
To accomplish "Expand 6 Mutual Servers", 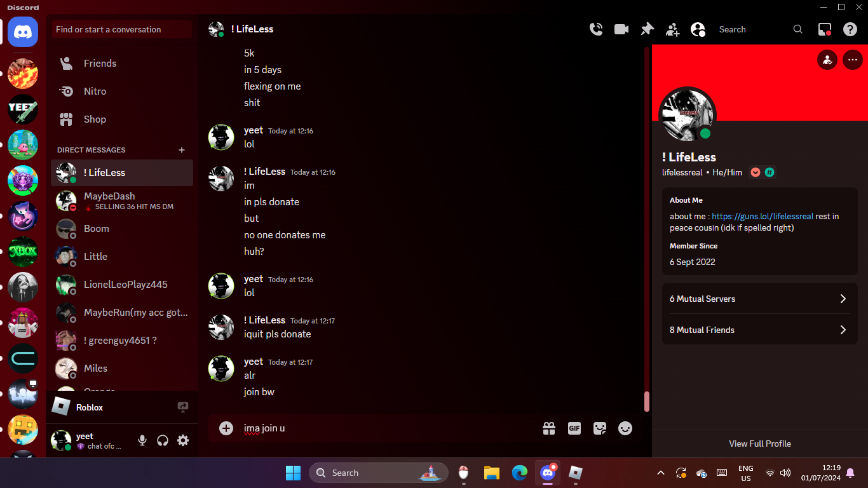I will click(759, 299).
